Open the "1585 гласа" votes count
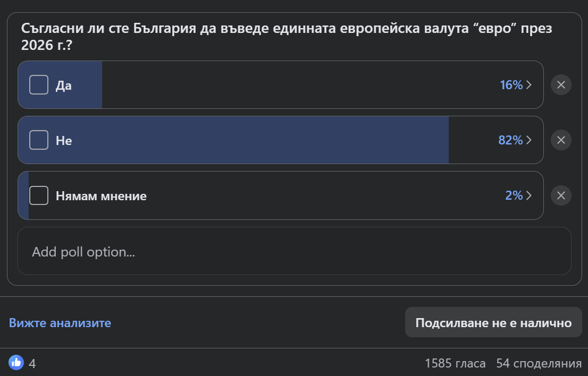 click(455, 363)
